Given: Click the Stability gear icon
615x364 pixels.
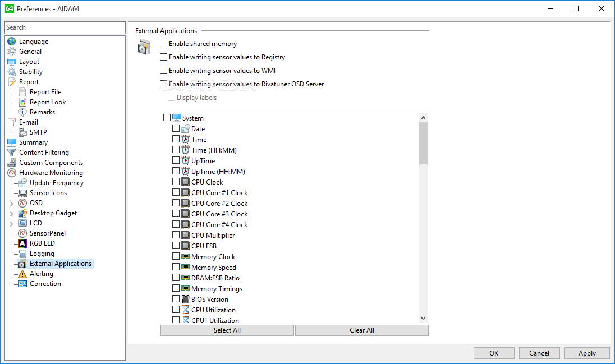Looking at the screenshot, I should click(x=12, y=72).
